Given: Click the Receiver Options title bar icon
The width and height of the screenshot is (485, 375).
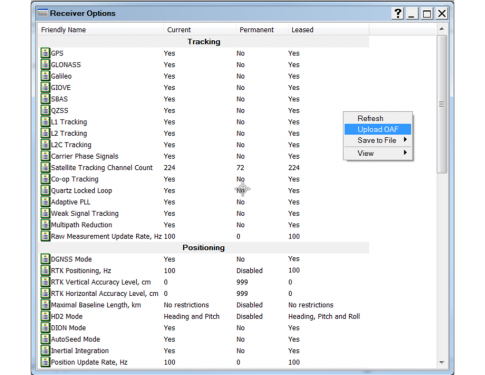Looking at the screenshot, I should click(43, 13).
